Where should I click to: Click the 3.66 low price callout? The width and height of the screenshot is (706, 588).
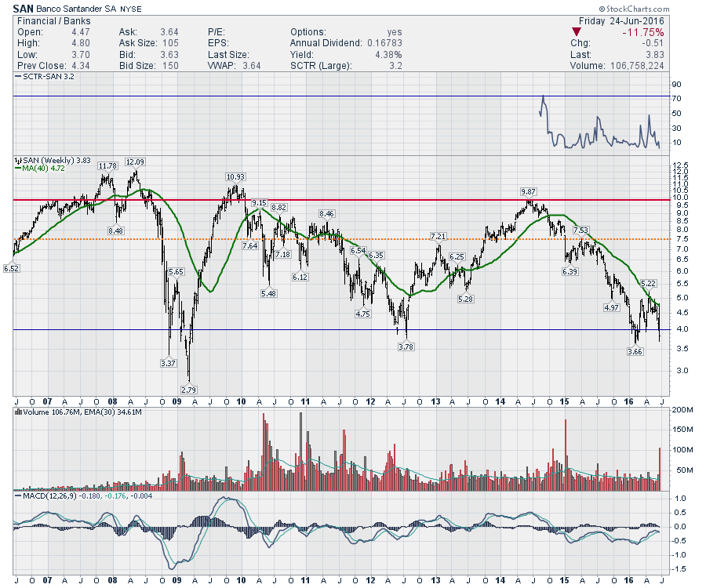click(635, 352)
